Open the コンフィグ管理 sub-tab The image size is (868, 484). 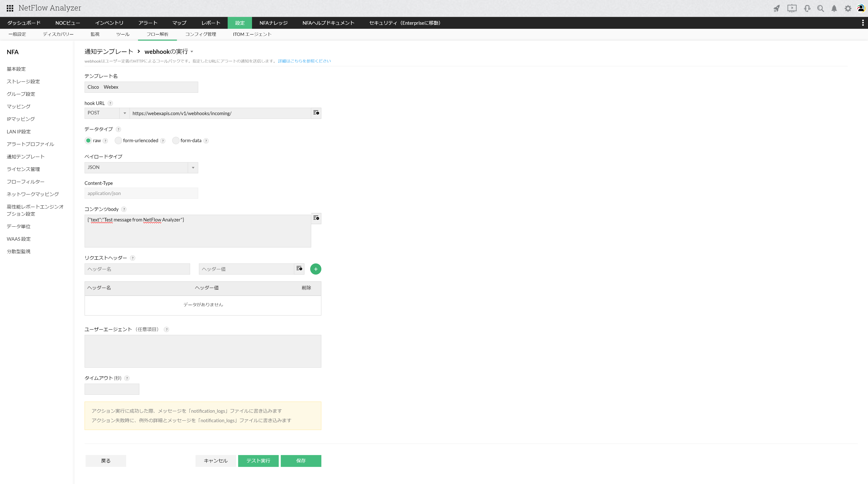pyautogui.click(x=200, y=34)
